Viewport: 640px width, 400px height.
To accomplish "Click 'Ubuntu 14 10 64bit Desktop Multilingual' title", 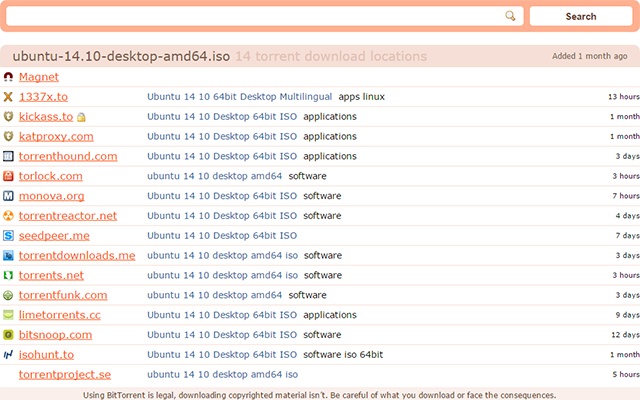I will coord(240,97).
